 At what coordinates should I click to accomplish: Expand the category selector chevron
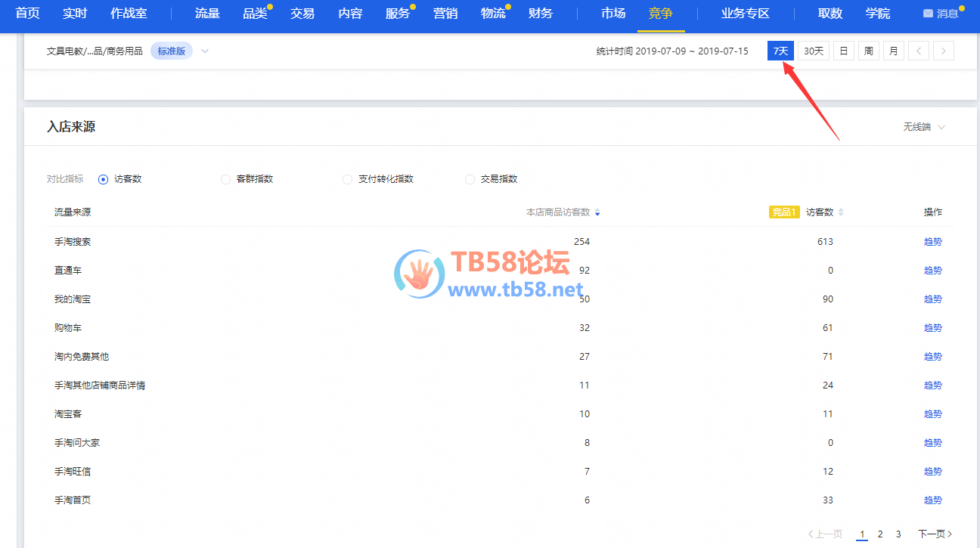pyautogui.click(x=204, y=51)
